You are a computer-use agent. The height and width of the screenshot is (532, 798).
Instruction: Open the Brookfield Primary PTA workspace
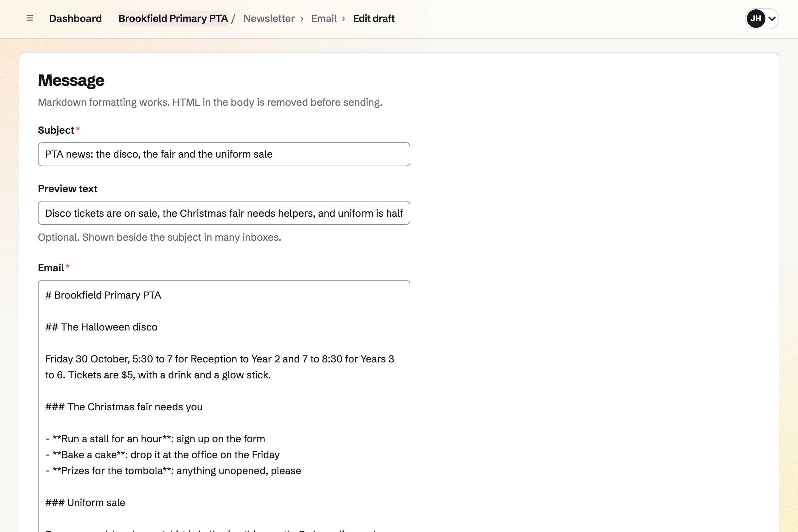click(173, 18)
